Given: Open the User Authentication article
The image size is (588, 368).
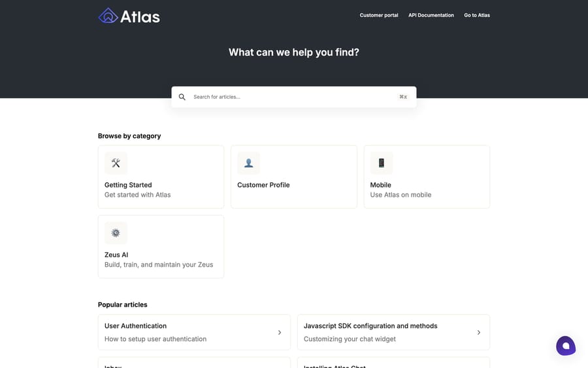Looking at the screenshot, I should [x=194, y=332].
